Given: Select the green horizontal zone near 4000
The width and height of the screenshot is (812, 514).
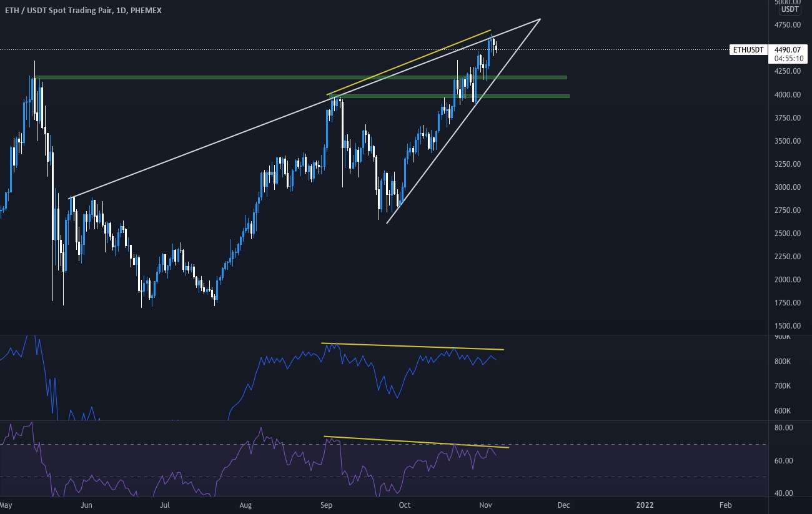Looking at the screenshot, I should 448,96.
